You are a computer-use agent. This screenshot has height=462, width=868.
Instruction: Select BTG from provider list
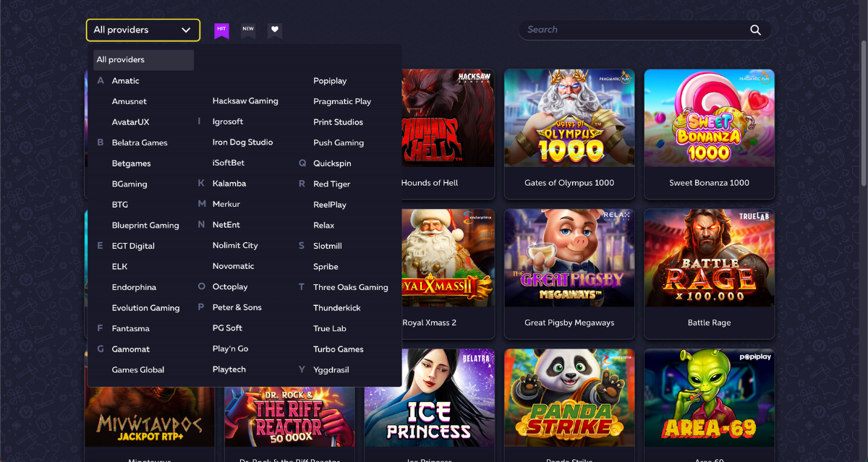point(120,205)
